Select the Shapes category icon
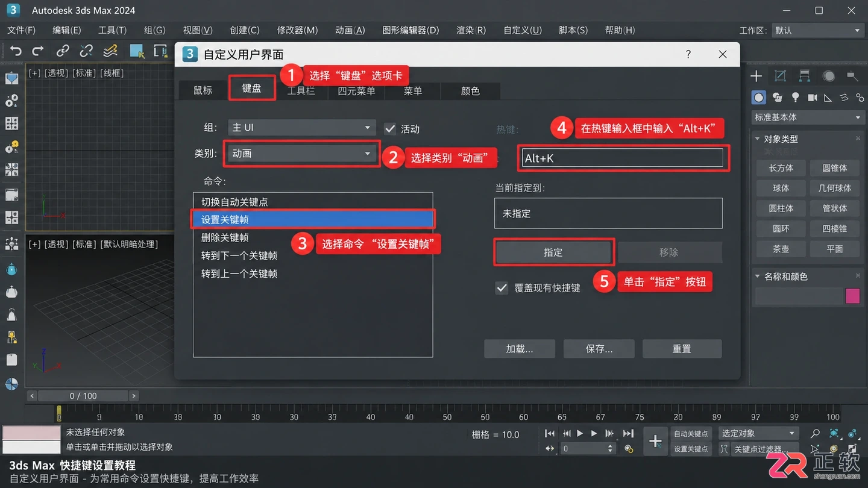The width and height of the screenshot is (868, 488). [x=778, y=98]
